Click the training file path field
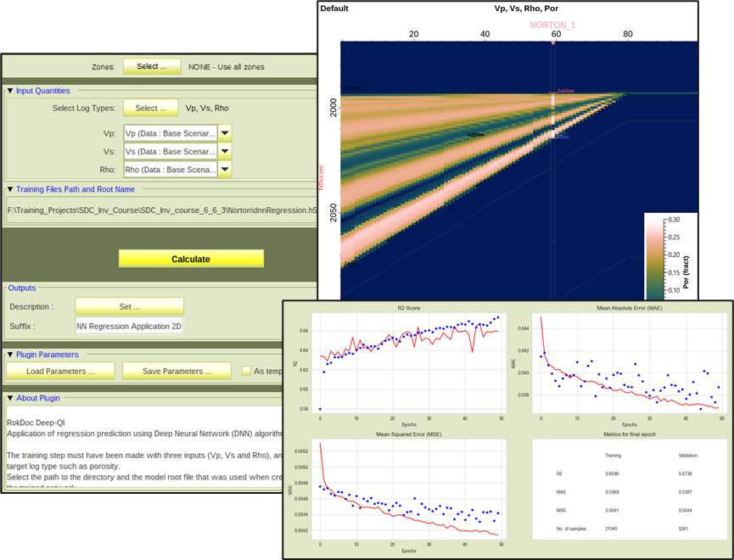Screen dimensions: 734x560 pos(157,210)
